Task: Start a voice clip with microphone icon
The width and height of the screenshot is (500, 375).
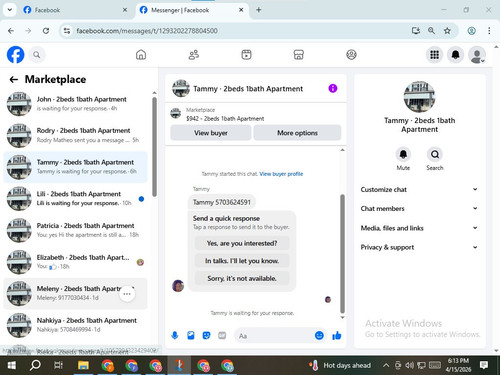Action: [x=175, y=335]
